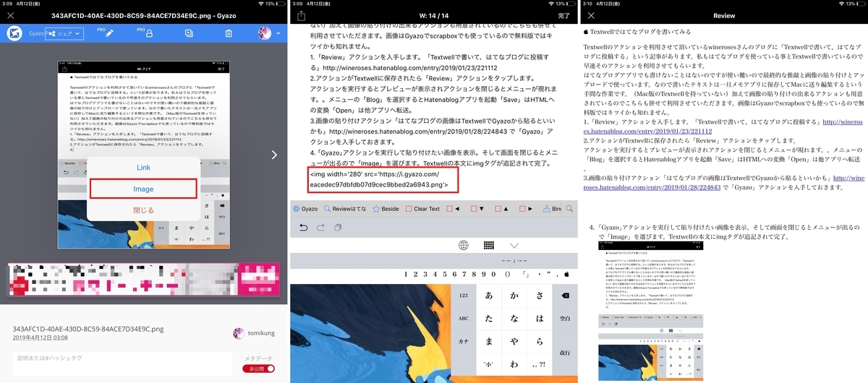Hide keyboard with the down chevron

[514, 246]
